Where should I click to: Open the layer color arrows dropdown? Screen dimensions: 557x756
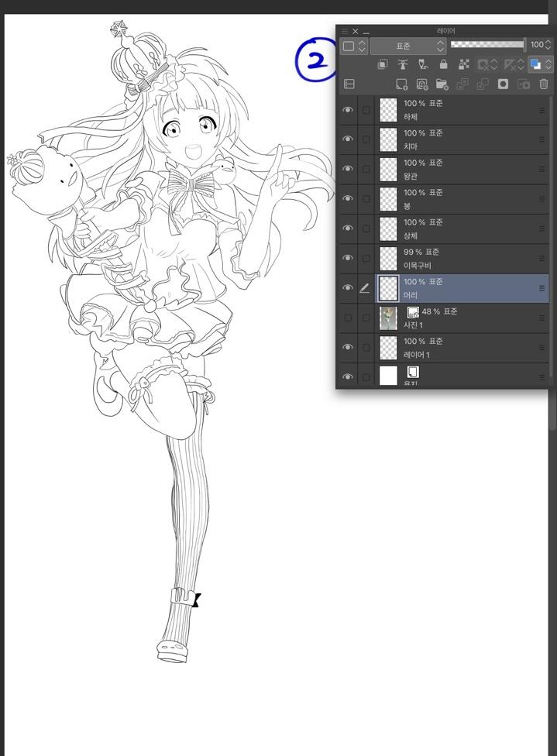[x=548, y=64]
